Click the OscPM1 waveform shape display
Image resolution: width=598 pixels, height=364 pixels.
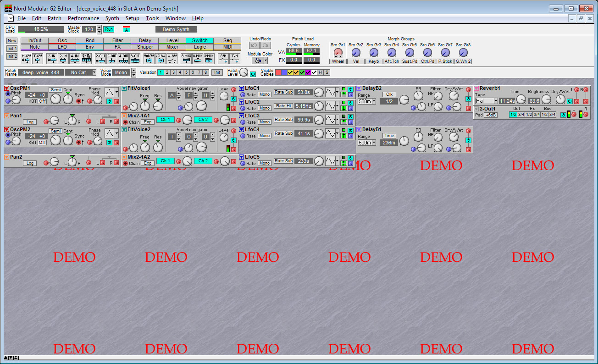click(110, 92)
